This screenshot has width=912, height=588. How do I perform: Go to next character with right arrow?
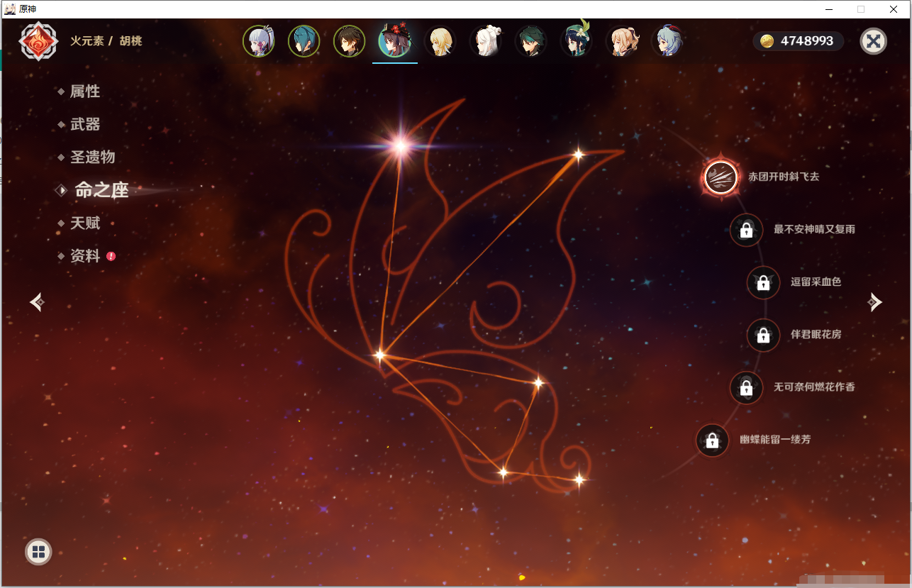tap(874, 302)
